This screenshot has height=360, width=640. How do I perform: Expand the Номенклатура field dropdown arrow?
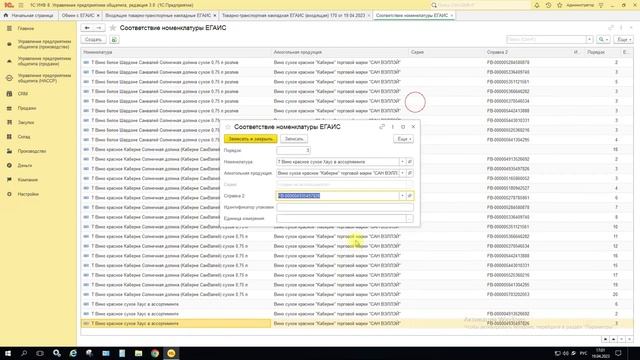[402, 162]
